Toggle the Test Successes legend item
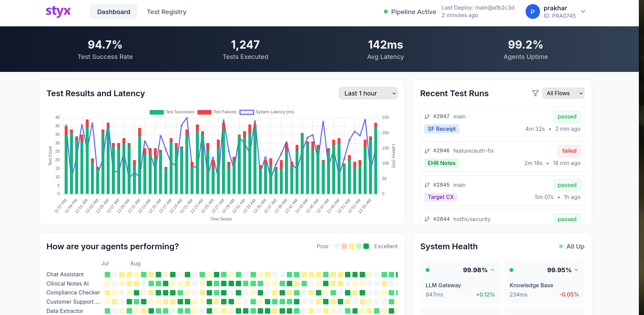 pos(172,112)
